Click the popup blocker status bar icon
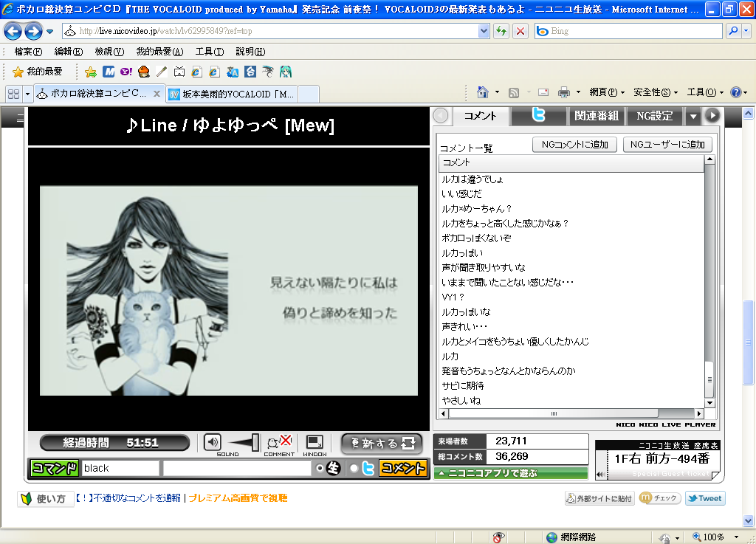The height and width of the screenshot is (544, 756). pyautogui.click(x=498, y=537)
